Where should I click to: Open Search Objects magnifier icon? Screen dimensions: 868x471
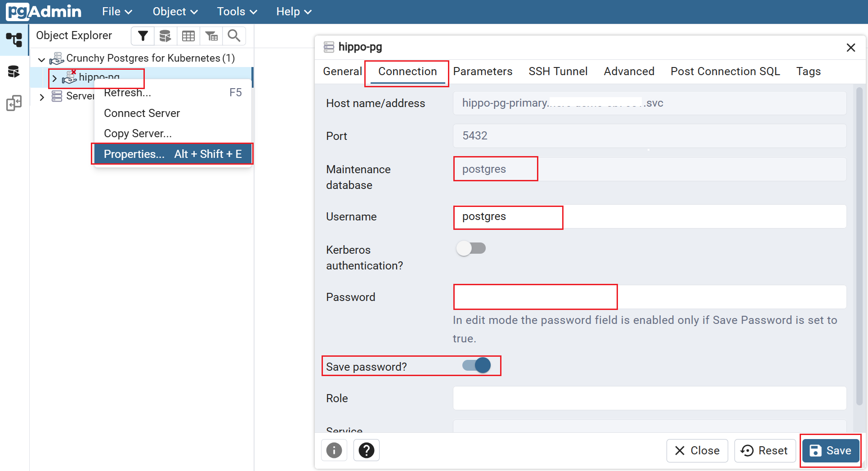(x=234, y=36)
